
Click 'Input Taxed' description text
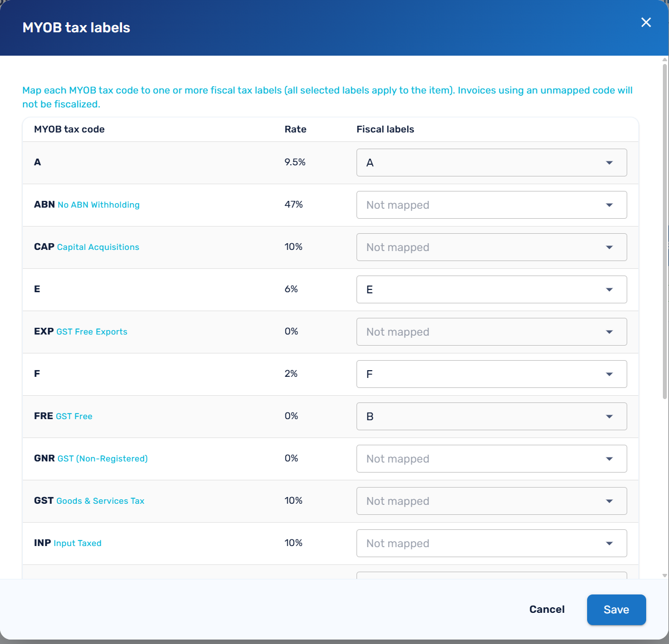pos(77,543)
